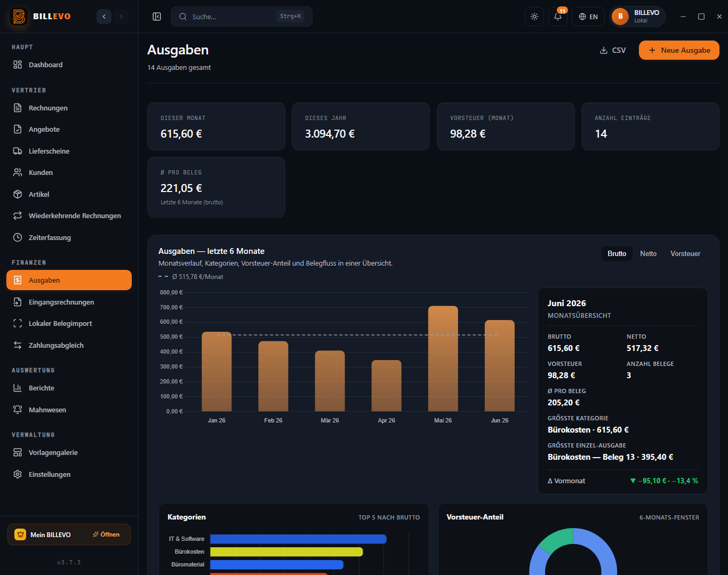The height and width of the screenshot is (575, 728).
Task: Click the Rechnungen document icon
Action: [18, 108]
